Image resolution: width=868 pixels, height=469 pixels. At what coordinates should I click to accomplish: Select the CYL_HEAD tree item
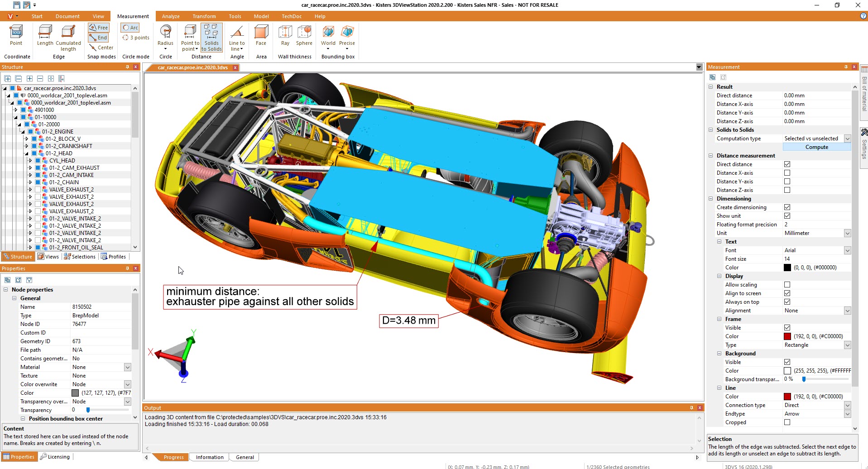coord(62,161)
